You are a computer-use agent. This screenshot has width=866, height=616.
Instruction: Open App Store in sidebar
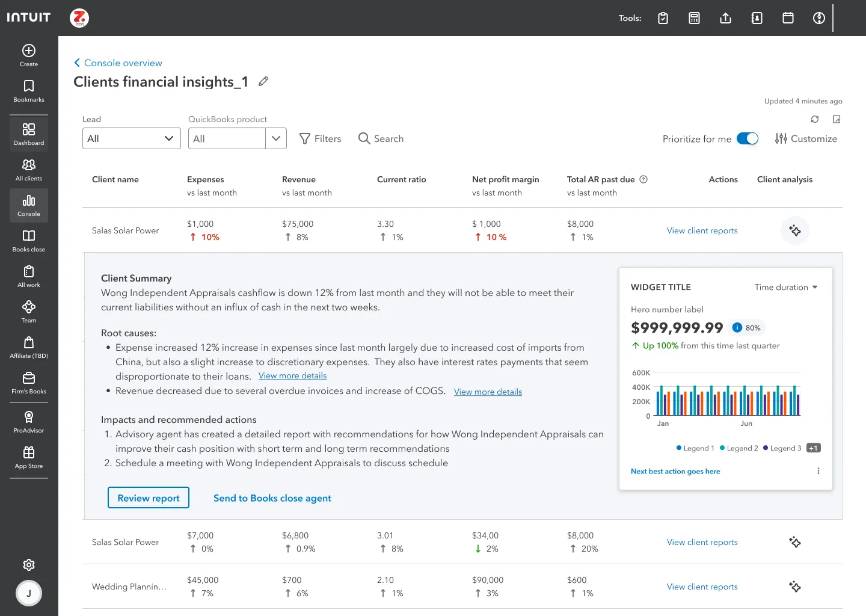tap(29, 457)
